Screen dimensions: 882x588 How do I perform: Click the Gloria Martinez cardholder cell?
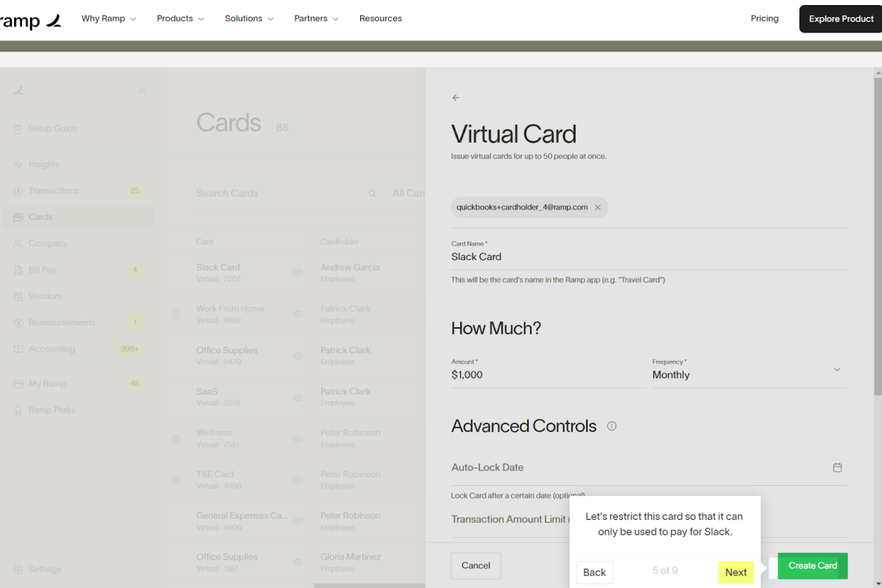pyautogui.click(x=351, y=562)
